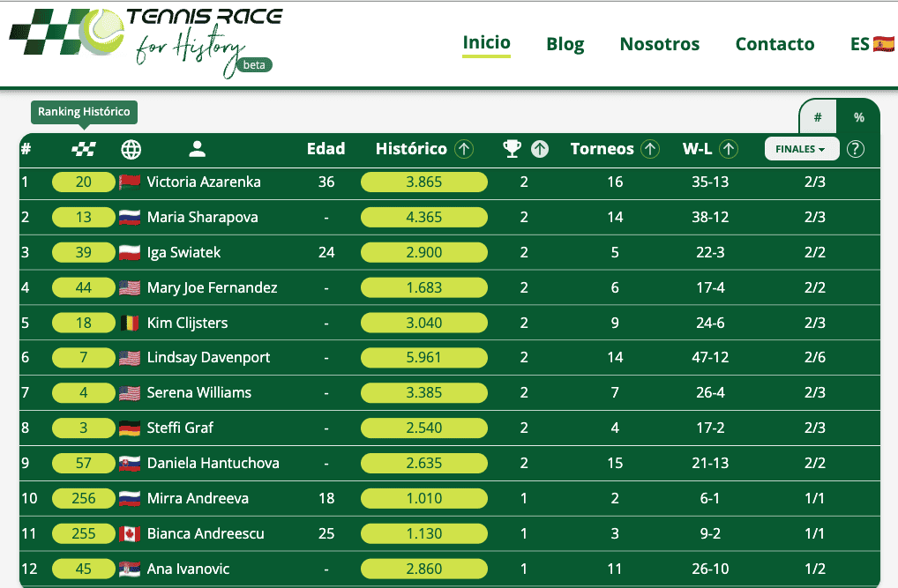
Task: Sort by Torneos using its arrow icon
Action: point(650,149)
